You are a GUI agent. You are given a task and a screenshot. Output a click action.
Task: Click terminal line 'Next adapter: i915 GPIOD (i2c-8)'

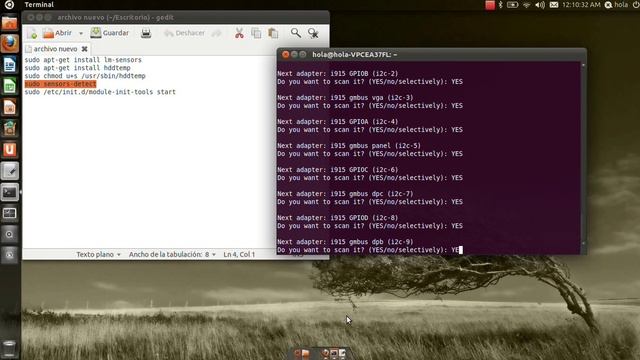point(338,218)
